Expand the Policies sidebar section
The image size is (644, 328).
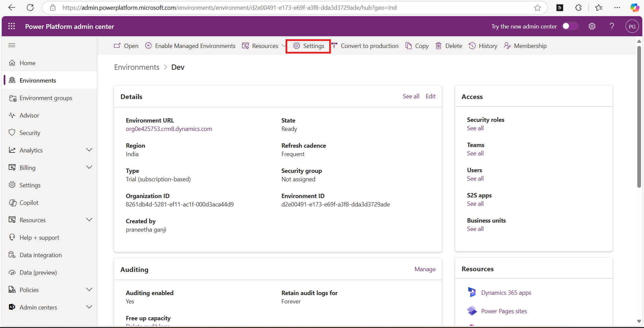(x=89, y=290)
